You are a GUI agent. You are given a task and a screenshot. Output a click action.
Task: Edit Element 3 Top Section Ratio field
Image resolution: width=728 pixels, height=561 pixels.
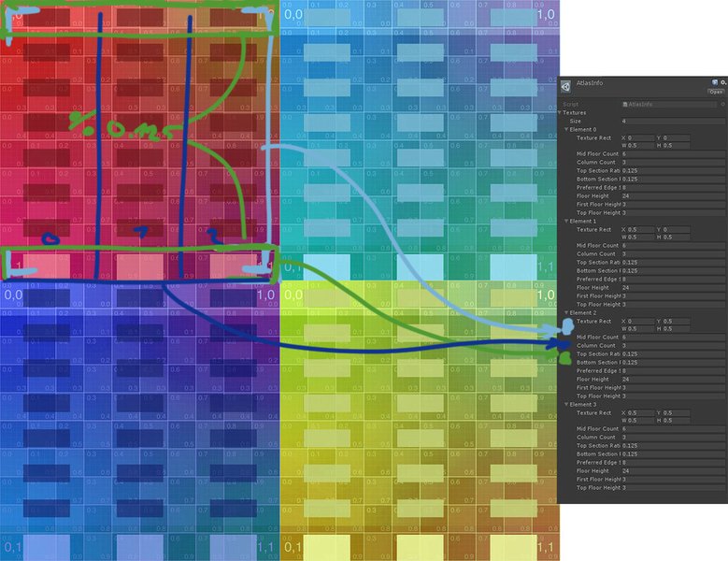[x=673, y=445]
